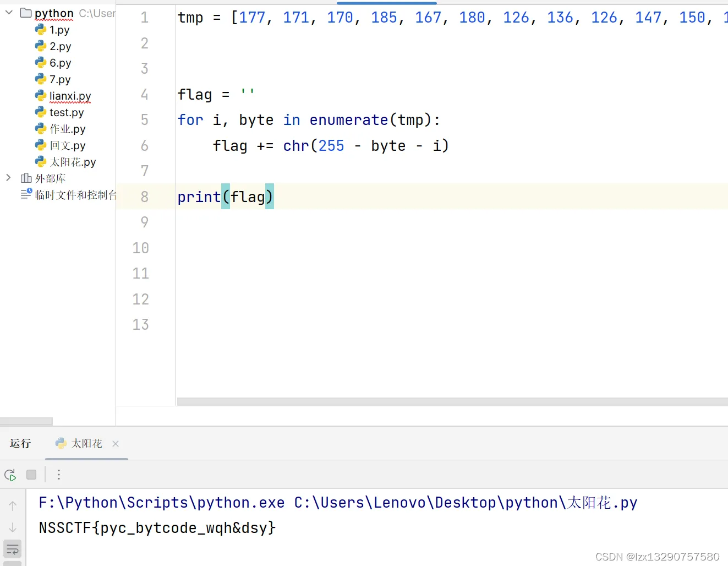Screen dimensions: 728x566
Task: Switch to the 太阳花 run tab
Action: tap(86, 444)
